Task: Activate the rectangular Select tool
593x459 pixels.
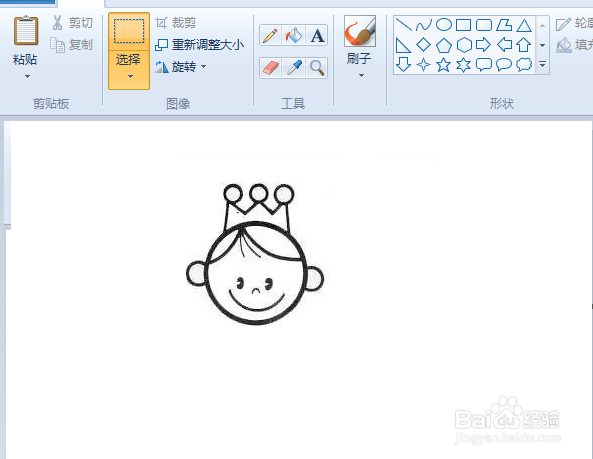Action: tap(129, 31)
